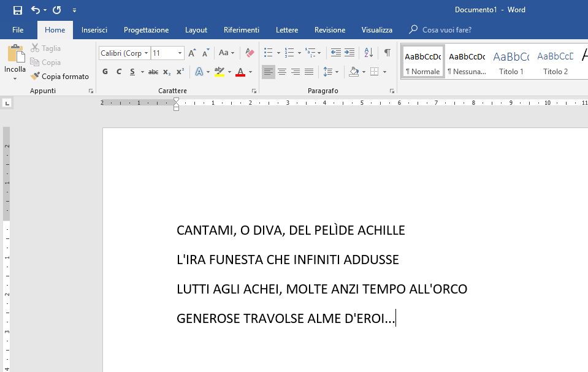Apply the Titolo 2 style
This screenshot has height=372, width=588.
[556, 63]
